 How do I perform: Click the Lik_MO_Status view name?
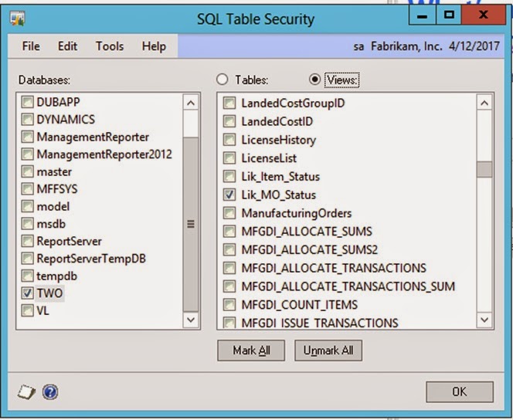point(279,195)
